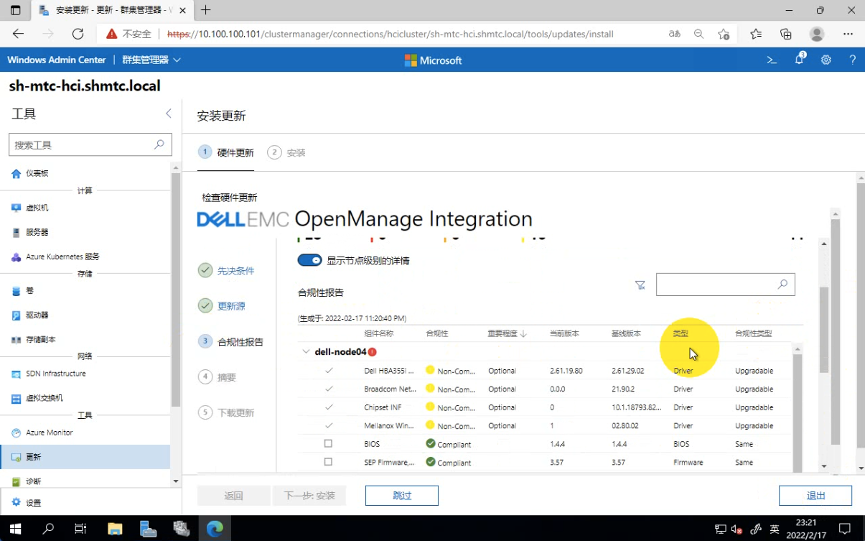
Task: Open browser more options ellipsis menu
Action: click(x=848, y=34)
